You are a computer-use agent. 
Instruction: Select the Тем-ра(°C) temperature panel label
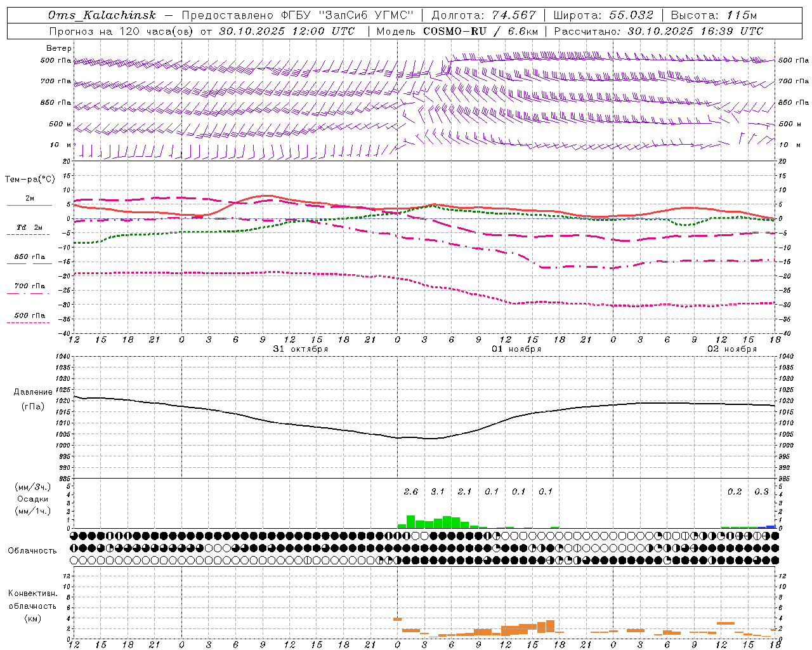30,180
